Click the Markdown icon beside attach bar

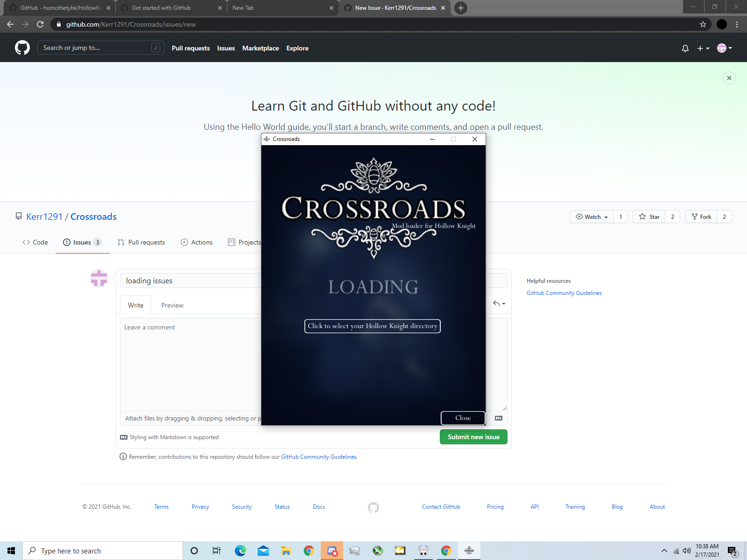pyautogui.click(x=499, y=418)
